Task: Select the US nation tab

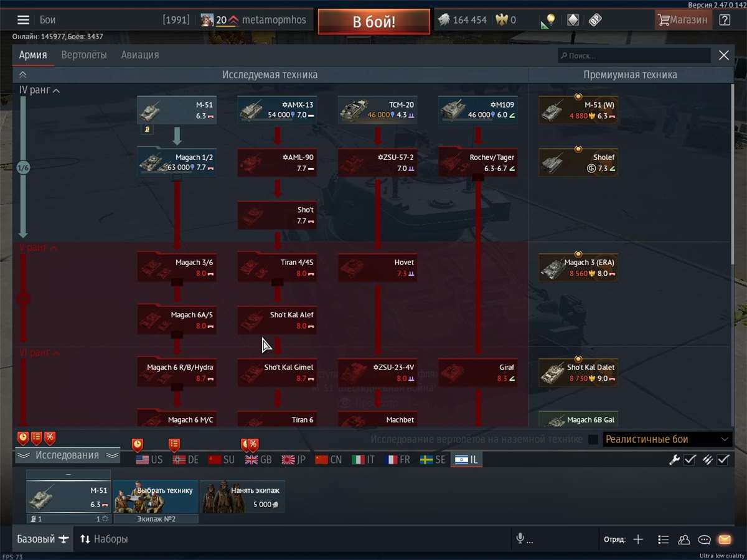Action: click(149, 460)
